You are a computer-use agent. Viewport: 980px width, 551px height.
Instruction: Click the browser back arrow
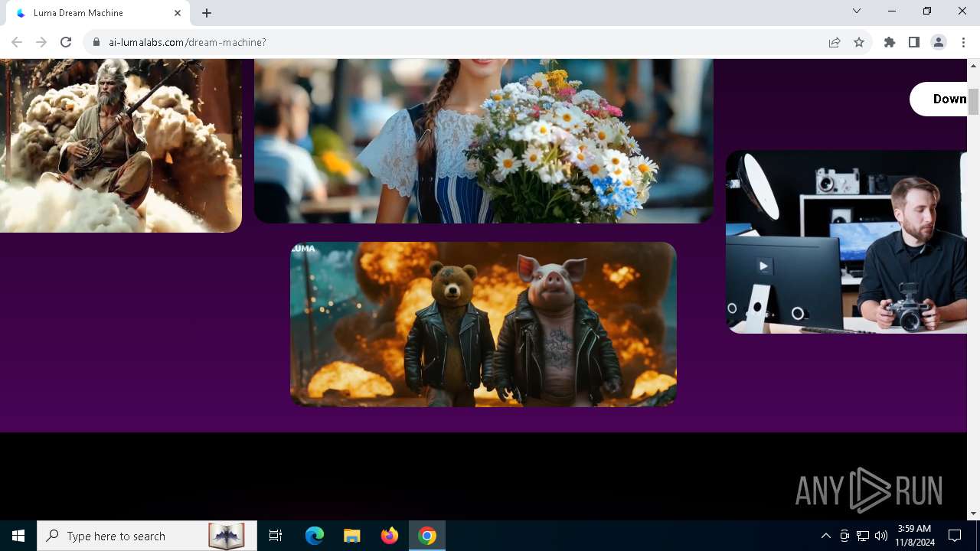[17, 42]
